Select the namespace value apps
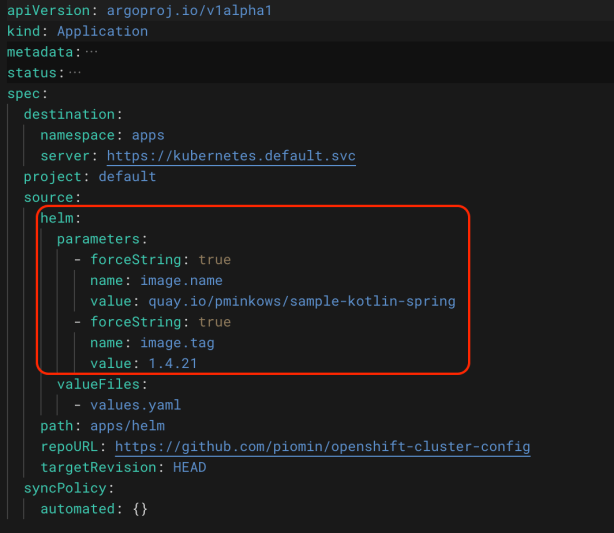This screenshot has height=533, width=614. coord(143,135)
